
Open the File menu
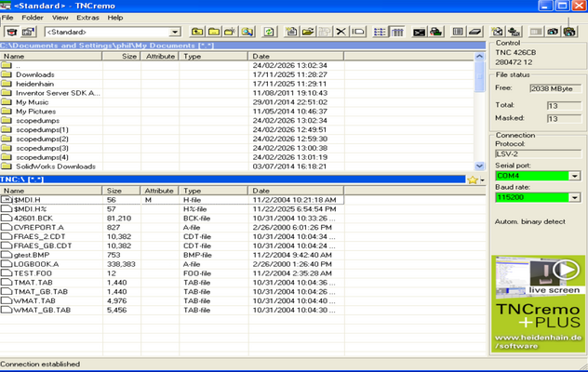[7, 18]
